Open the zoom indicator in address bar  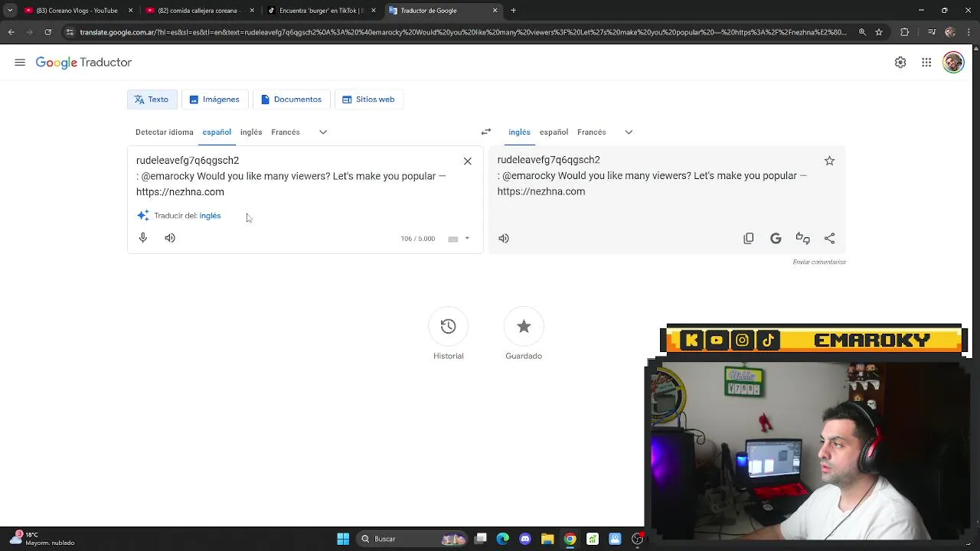[862, 32]
